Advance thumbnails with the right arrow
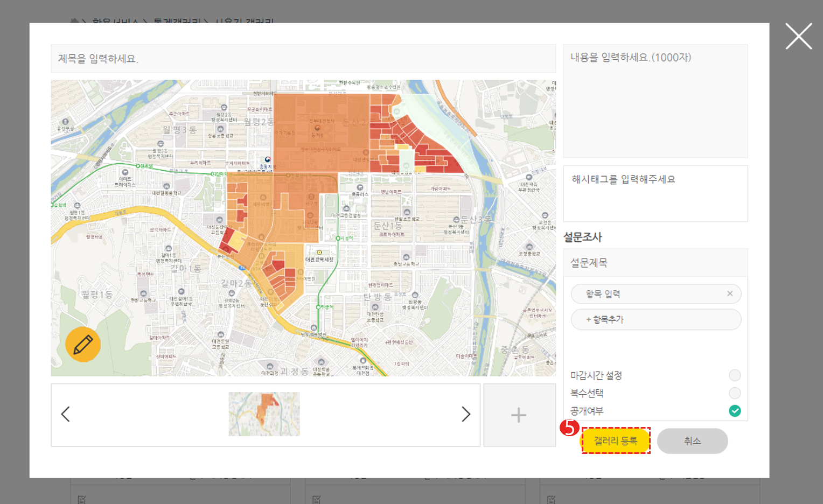823x504 pixels. pyautogui.click(x=466, y=414)
